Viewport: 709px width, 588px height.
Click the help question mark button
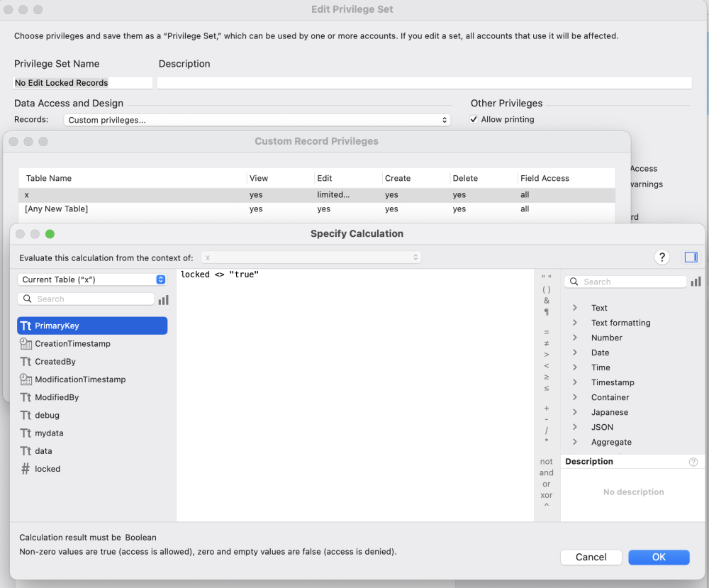[x=662, y=257]
